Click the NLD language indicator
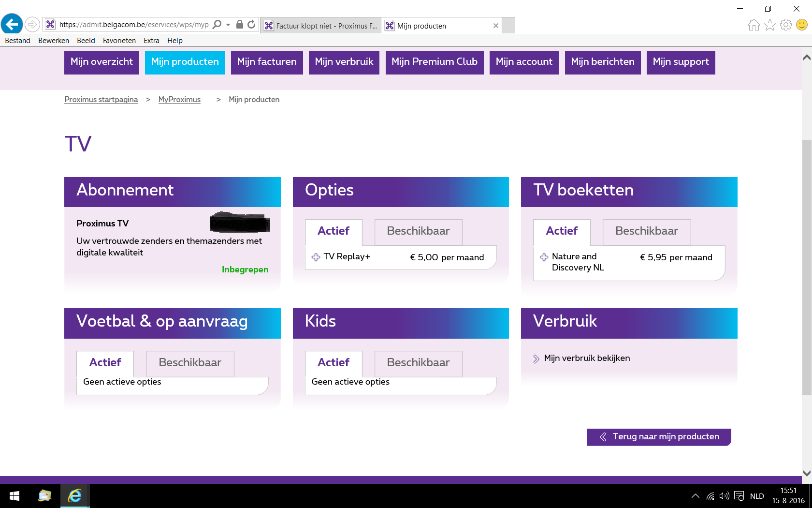 tap(757, 496)
